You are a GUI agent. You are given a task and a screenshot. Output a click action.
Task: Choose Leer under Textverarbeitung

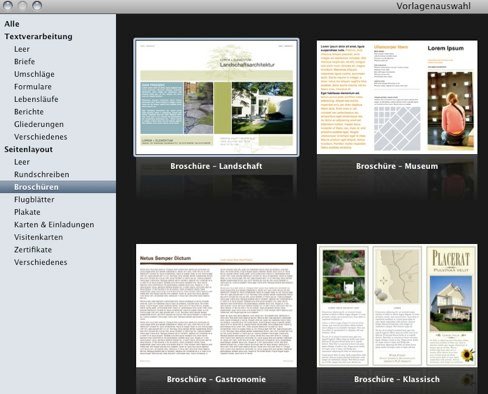(22, 49)
